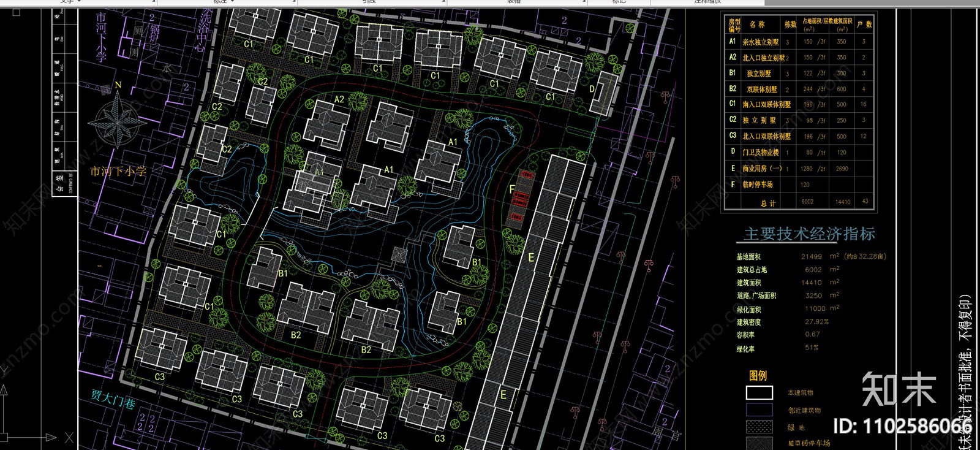Click the 栋数 column header

[x=791, y=25]
